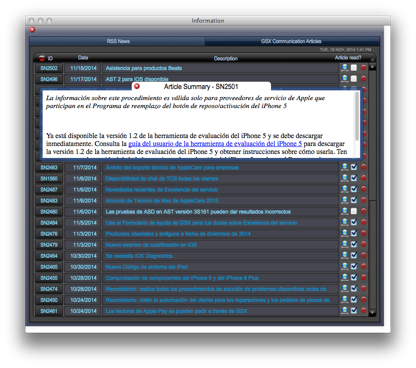Mark SN2502 article as read
This screenshot has height=368, width=416.
[354, 68]
